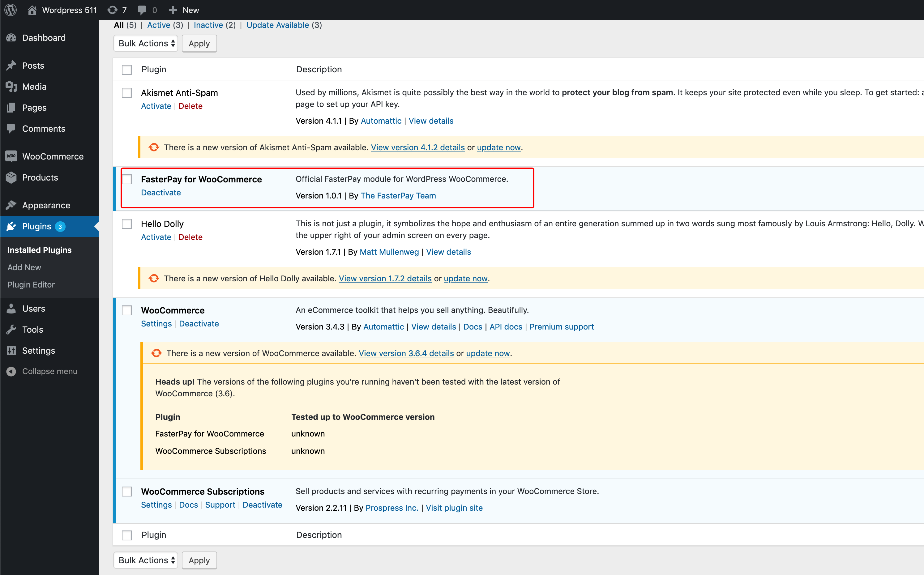
Task: Filter plugins by Inactive
Action: click(208, 25)
